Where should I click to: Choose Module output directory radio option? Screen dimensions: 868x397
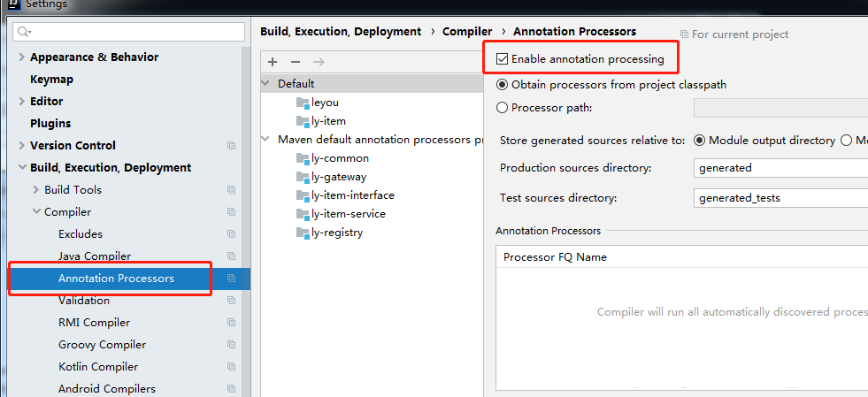[x=700, y=141]
